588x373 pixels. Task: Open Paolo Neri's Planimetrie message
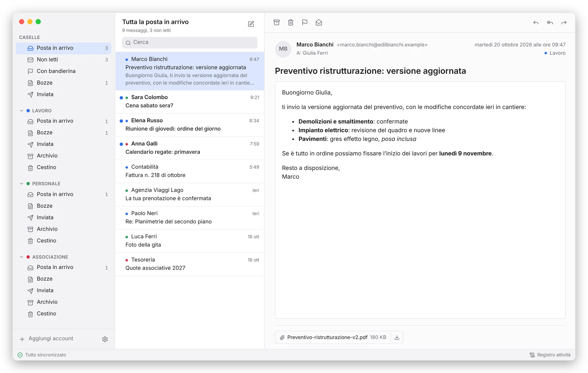[190, 218]
